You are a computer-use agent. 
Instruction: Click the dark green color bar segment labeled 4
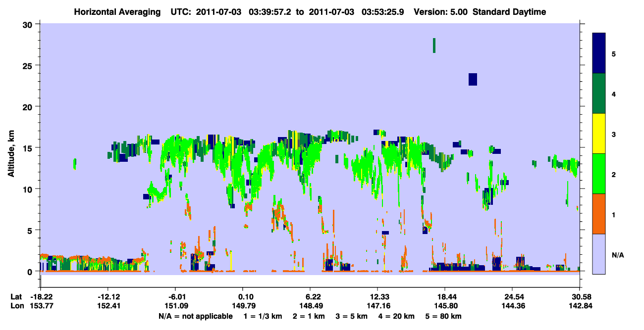click(x=599, y=94)
